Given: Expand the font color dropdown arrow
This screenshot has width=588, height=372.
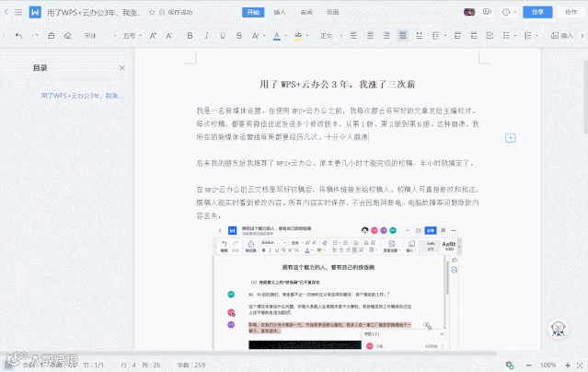Looking at the screenshot, I should (x=286, y=36).
